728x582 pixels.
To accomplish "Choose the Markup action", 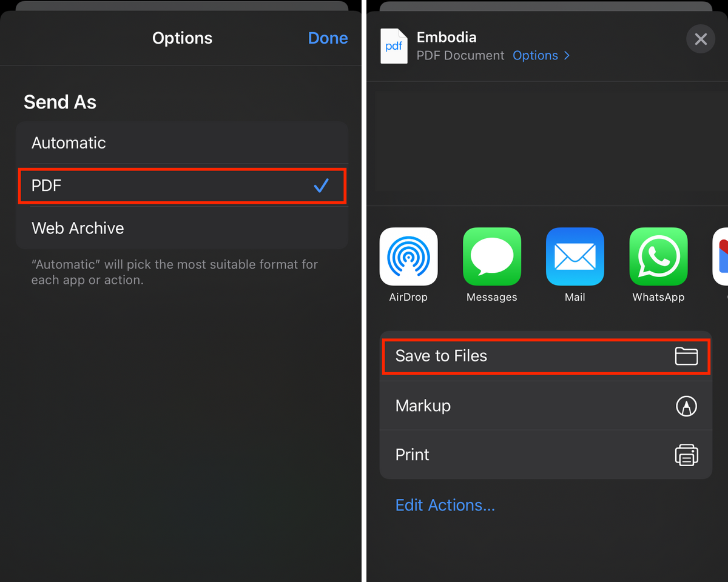I will (545, 406).
